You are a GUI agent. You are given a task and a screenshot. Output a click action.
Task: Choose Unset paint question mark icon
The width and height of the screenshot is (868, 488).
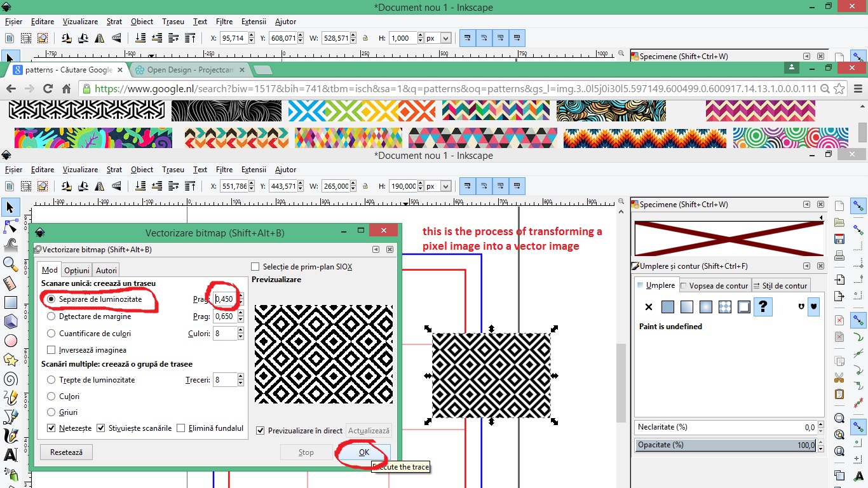tap(763, 307)
